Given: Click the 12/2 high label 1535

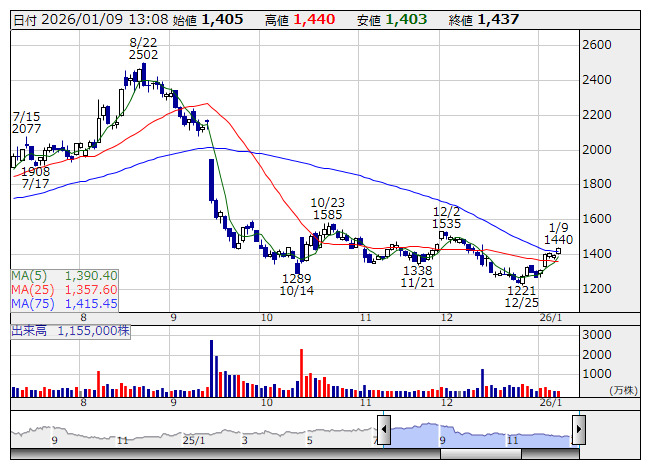Looking at the screenshot, I should tap(446, 224).
